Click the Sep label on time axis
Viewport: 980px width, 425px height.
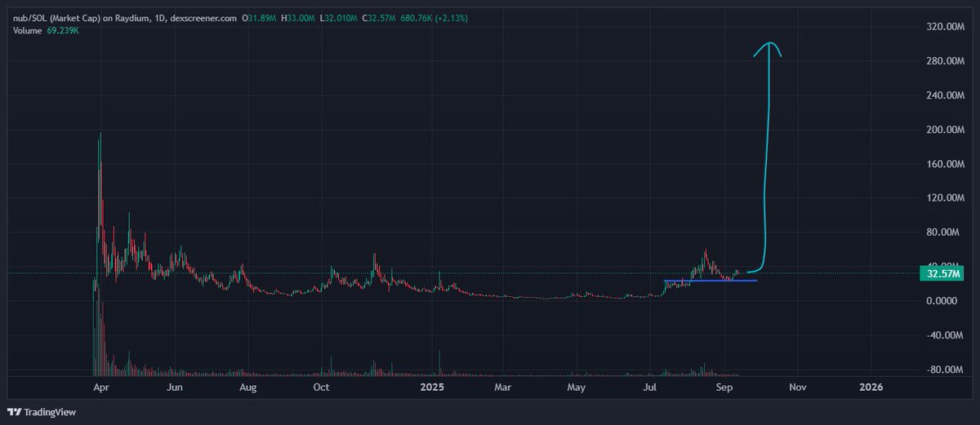tap(725, 387)
